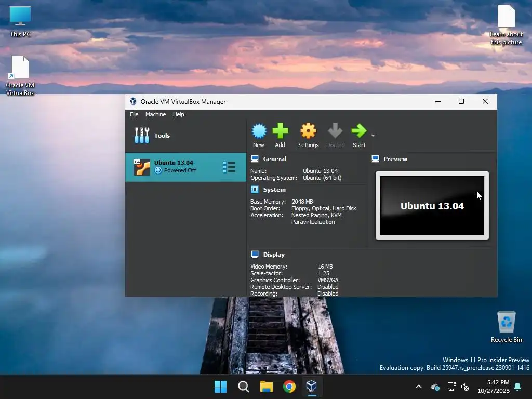Show hidden system tray icons chevron
532x399 pixels.
(x=419, y=387)
